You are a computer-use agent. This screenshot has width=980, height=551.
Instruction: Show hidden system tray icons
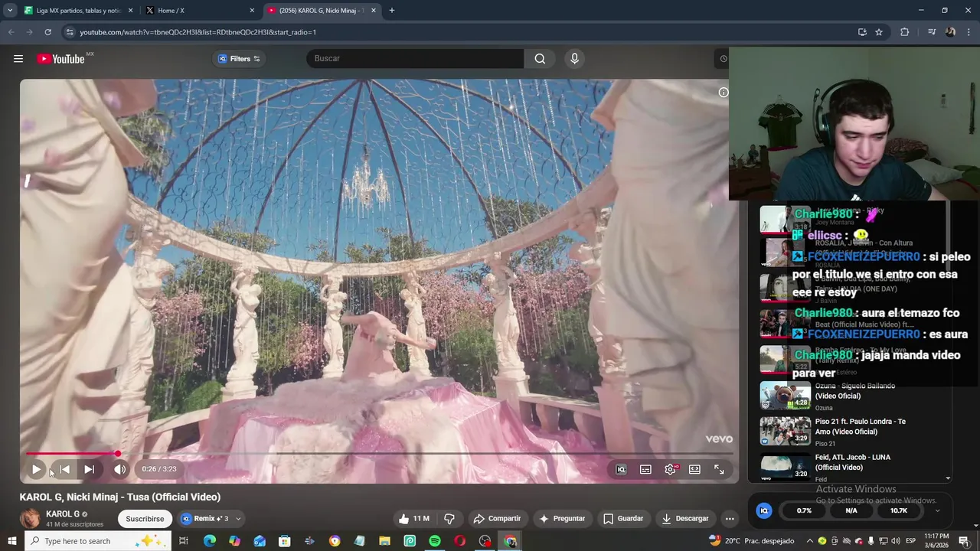click(x=810, y=541)
